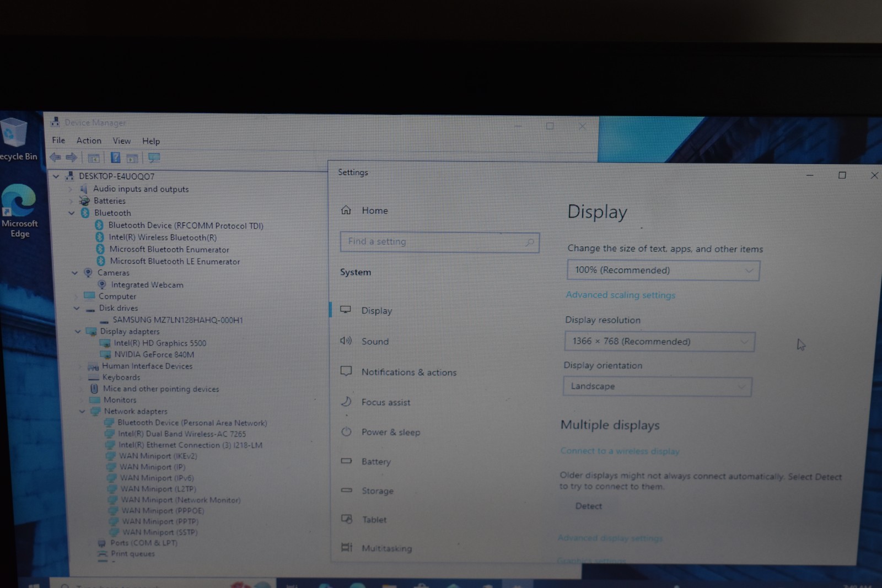Select Ports (COM & LPT) category
882x588 pixels.
(x=144, y=543)
